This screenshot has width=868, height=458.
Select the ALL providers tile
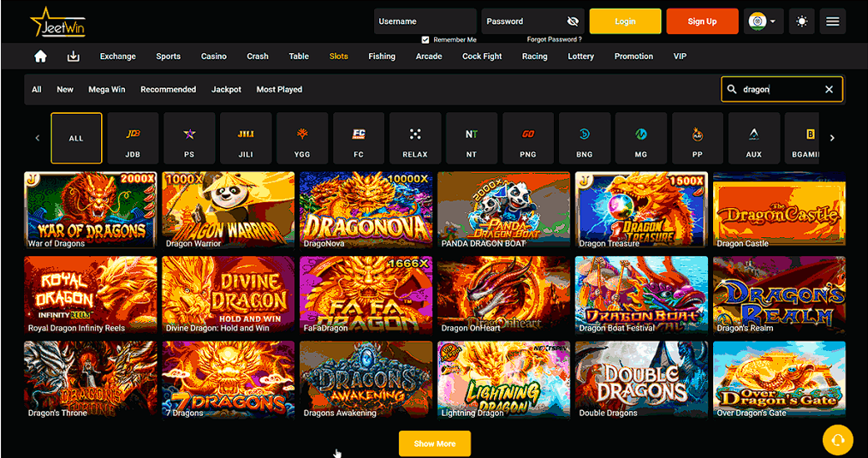click(76, 139)
